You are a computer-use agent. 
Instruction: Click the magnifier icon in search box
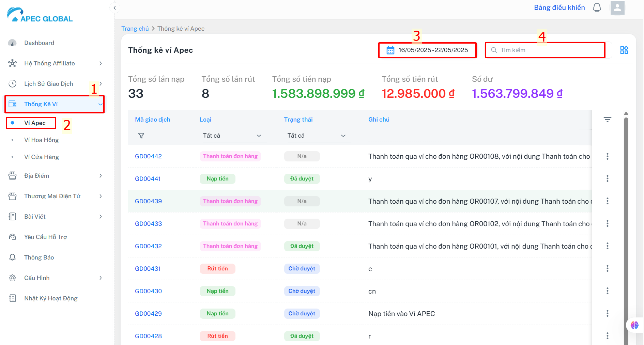click(494, 50)
